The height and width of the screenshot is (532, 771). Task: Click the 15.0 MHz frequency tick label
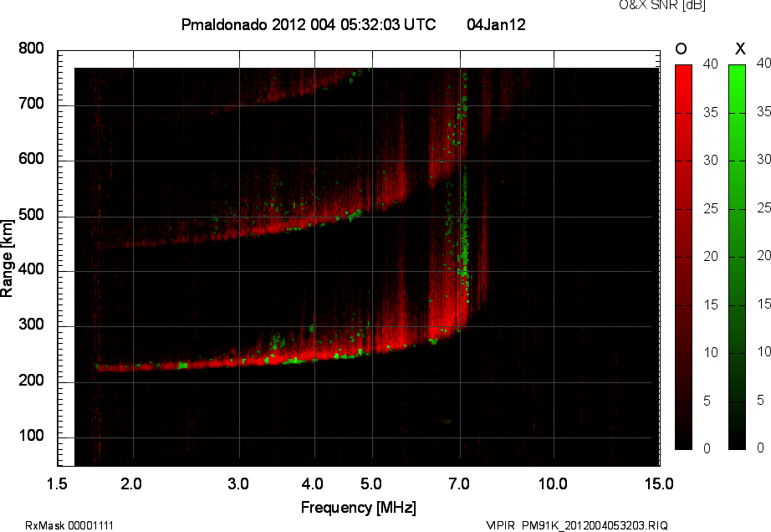tap(659, 483)
